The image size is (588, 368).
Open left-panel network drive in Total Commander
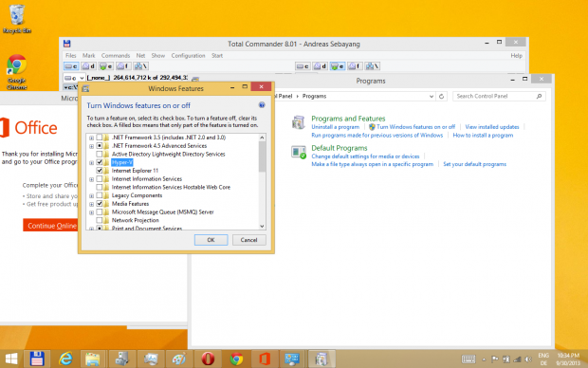tap(141, 66)
